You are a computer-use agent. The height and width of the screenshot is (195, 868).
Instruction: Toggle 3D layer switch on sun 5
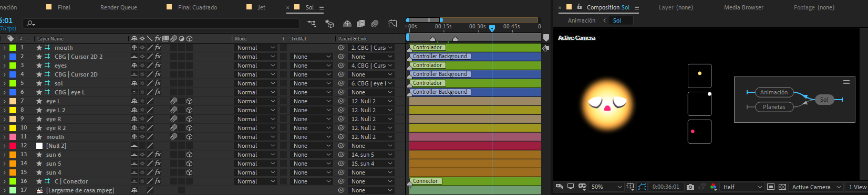coord(189,164)
